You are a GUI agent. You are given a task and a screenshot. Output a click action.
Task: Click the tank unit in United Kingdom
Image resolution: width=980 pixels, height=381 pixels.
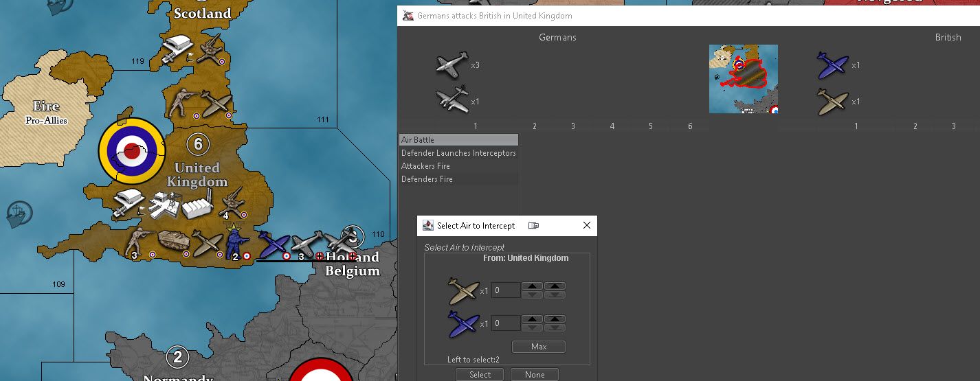point(173,242)
